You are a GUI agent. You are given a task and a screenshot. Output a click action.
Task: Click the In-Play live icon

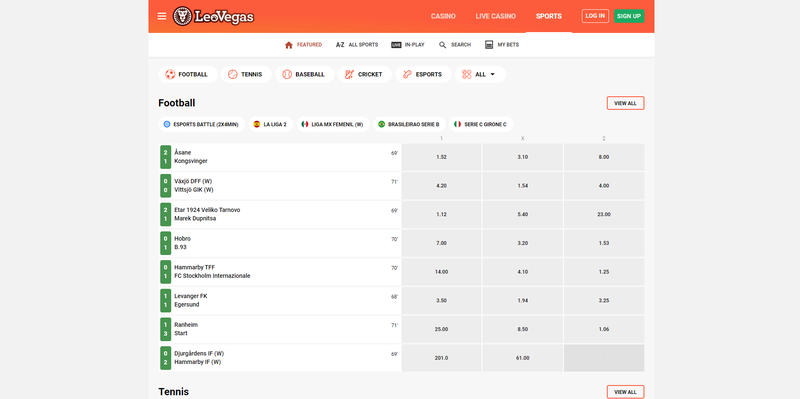click(396, 45)
